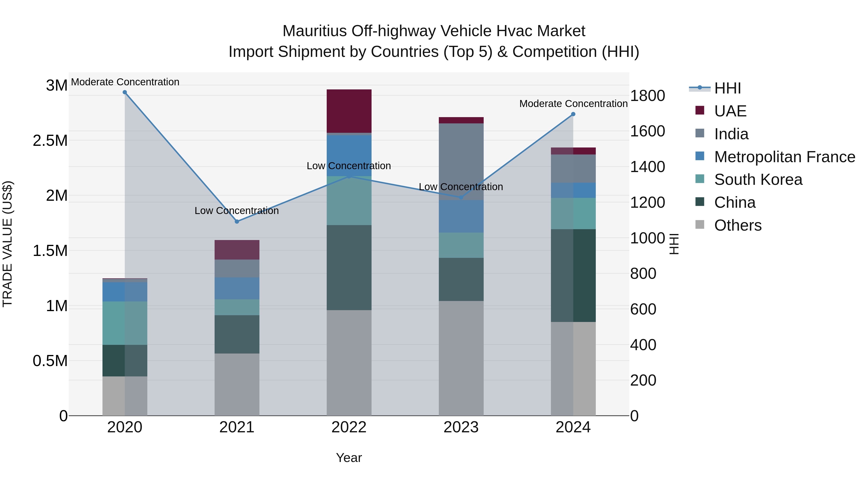Image resolution: width=868 pixels, height=488 pixels.
Task: Click the 2022 HHI data point
Action: (x=349, y=176)
